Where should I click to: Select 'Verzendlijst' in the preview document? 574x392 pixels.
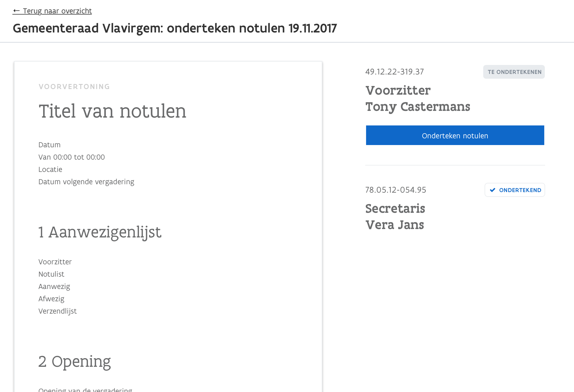click(x=57, y=311)
